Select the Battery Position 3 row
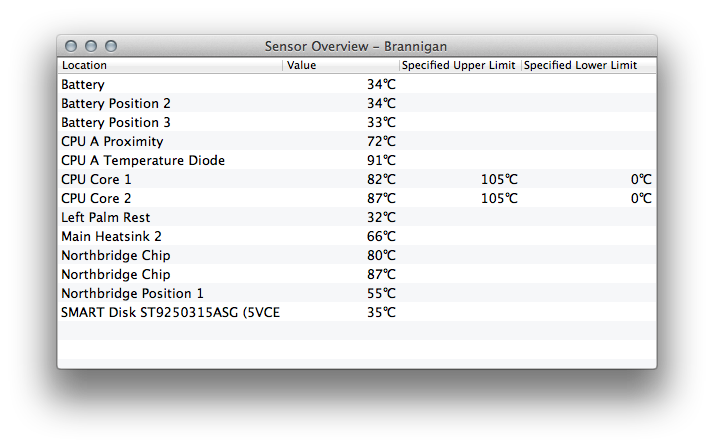Viewport: 714px width, 448px height. point(357,122)
